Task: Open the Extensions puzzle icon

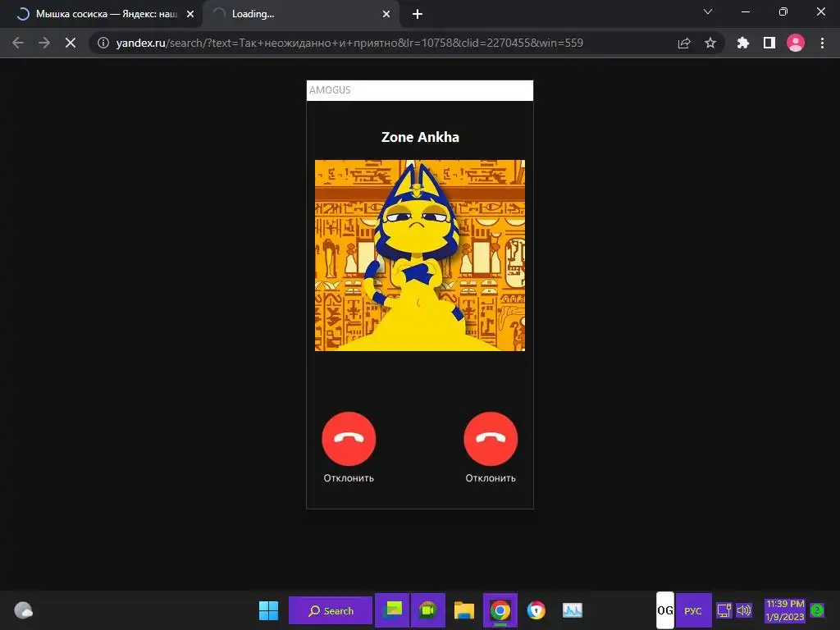Action: pos(743,43)
